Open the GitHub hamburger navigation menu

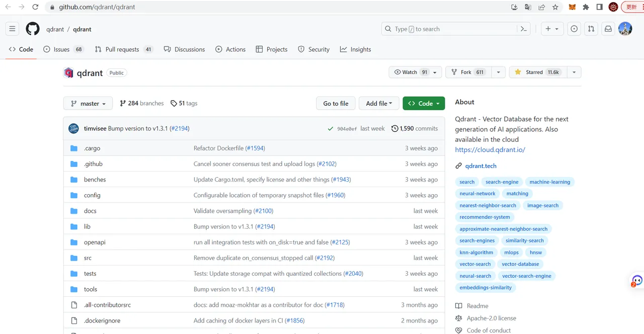[x=13, y=29]
